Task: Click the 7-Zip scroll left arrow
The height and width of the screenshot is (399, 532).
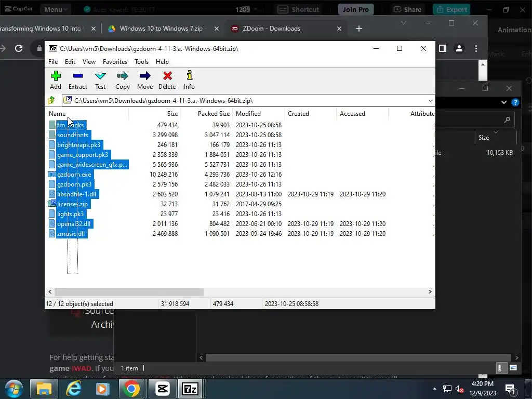Action: [x=50, y=292]
